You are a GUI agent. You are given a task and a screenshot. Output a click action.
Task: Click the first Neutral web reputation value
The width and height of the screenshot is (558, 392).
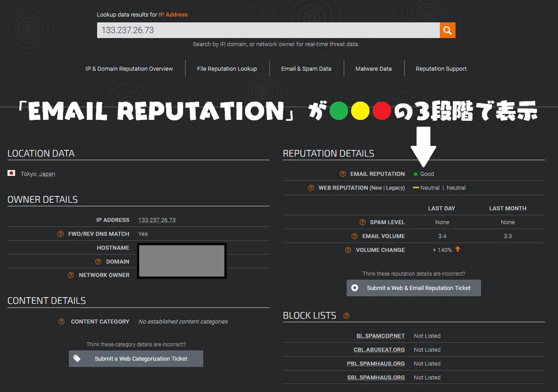tap(430, 188)
